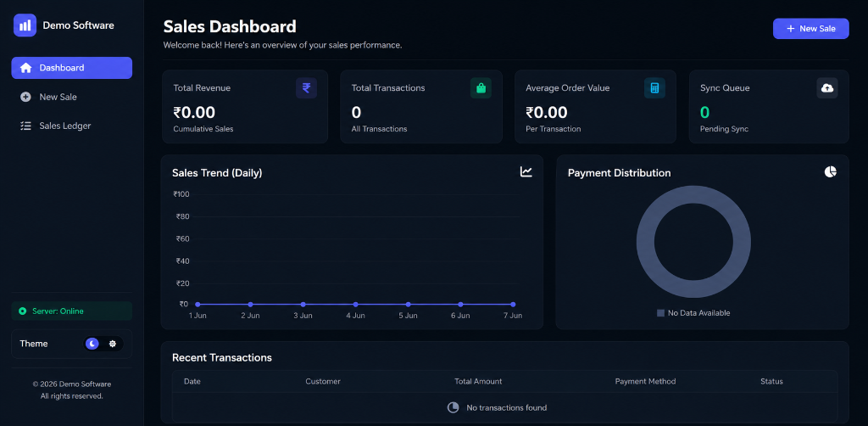The image size is (868, 426).
Task: Select the dark mode moon toggle
Action: [x=92, y=344]
